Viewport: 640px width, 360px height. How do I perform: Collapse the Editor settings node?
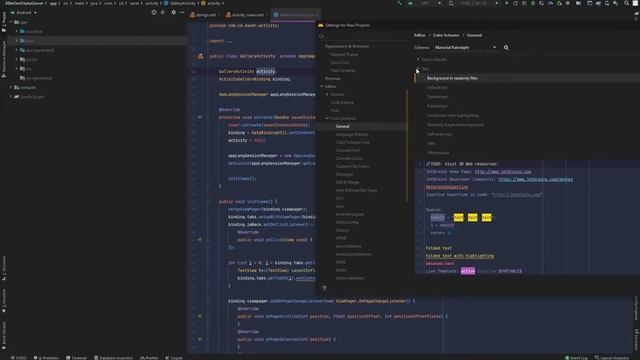tap(322, 87)
